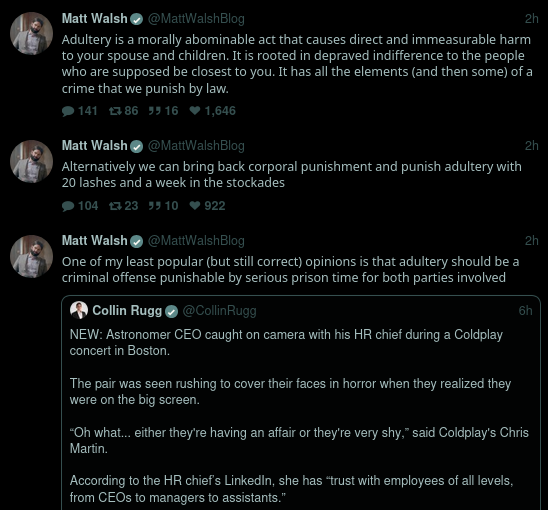Click the quote icon showing 16
The height and width of the screenshot is (510, 548).
pos(155,111)
